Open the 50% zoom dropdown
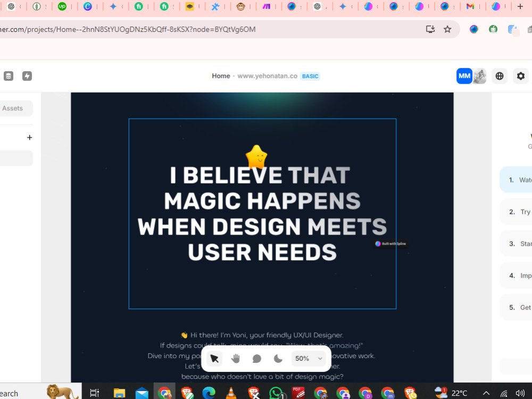The width and height of the screenshot is (532, 399). [x=309, y=359]
